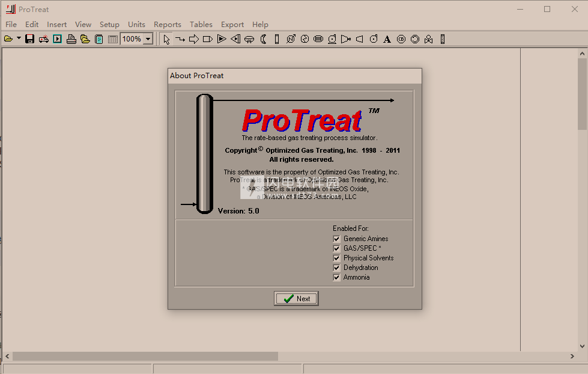Click the Next button in About dialog

[x=296, y=298]
